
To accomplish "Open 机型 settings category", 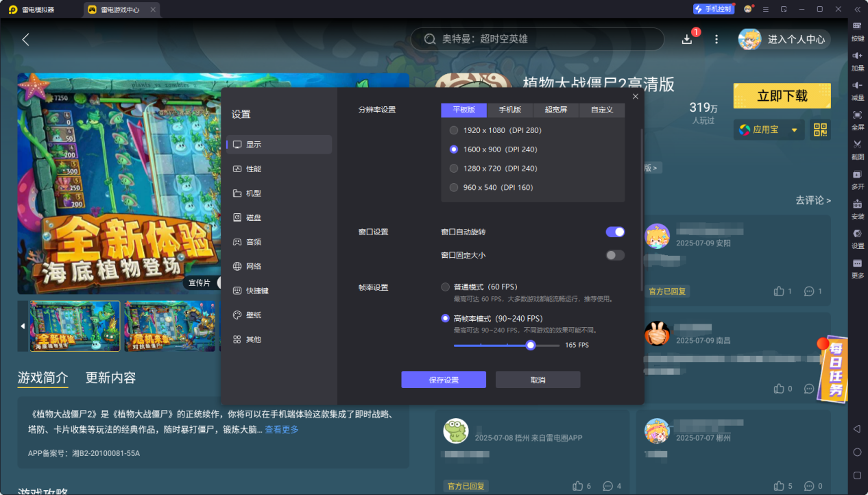I will [x=279, y=193].
